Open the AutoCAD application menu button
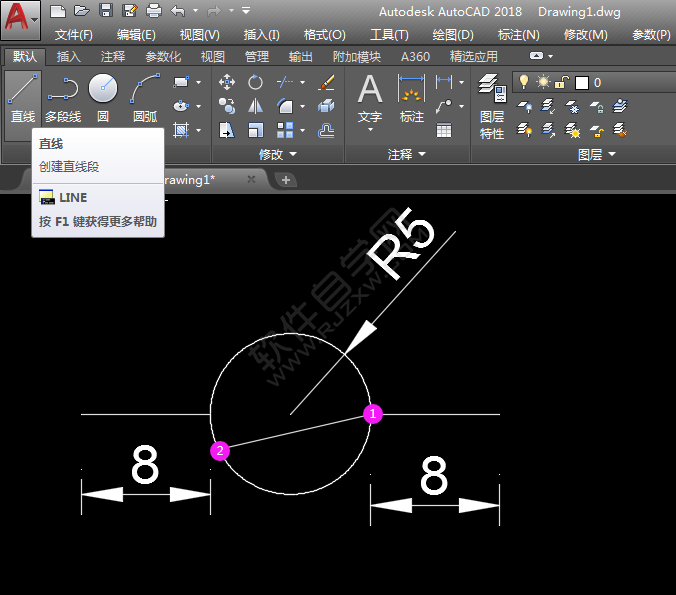Viewport: 676px width, 595px height. 20,18
